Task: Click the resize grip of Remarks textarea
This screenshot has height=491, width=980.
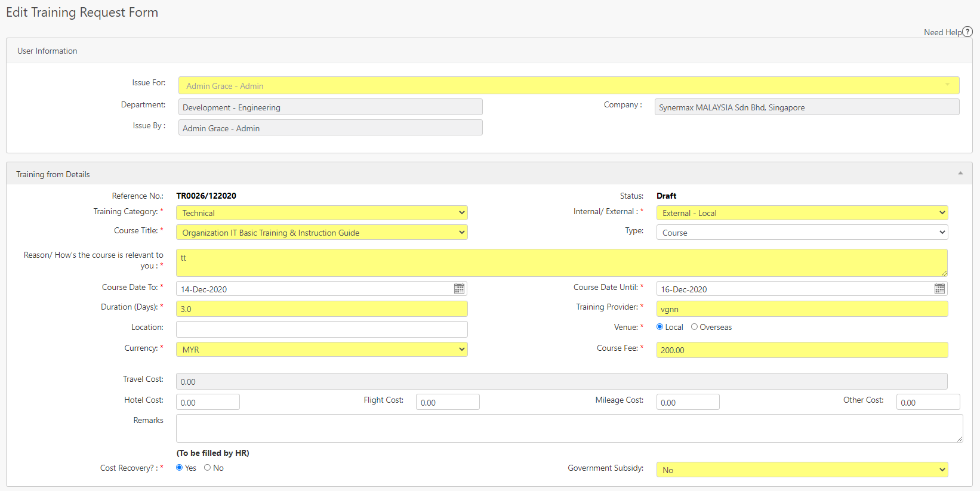Action: pos(960,439)
